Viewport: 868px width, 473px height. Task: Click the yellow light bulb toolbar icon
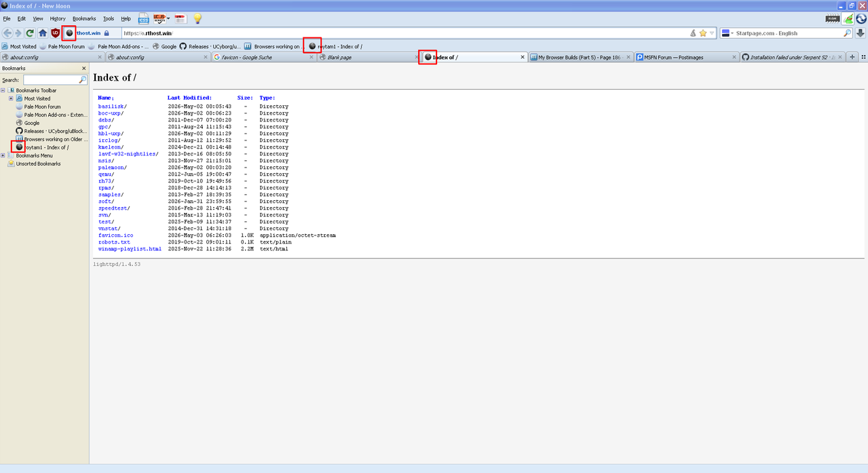point(197,18)
